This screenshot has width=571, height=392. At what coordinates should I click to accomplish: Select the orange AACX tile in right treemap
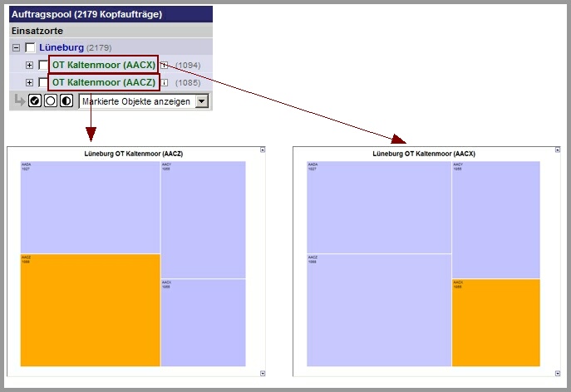click(x=495, y=322)
